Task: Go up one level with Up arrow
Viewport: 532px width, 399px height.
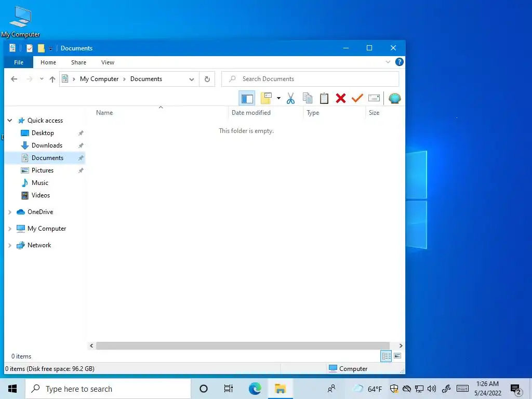Action: [52, 79]
